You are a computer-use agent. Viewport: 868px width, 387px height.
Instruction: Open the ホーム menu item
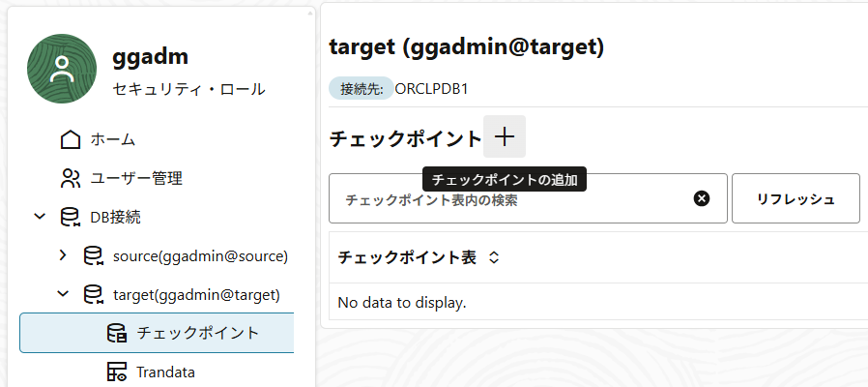coord(112,140)
